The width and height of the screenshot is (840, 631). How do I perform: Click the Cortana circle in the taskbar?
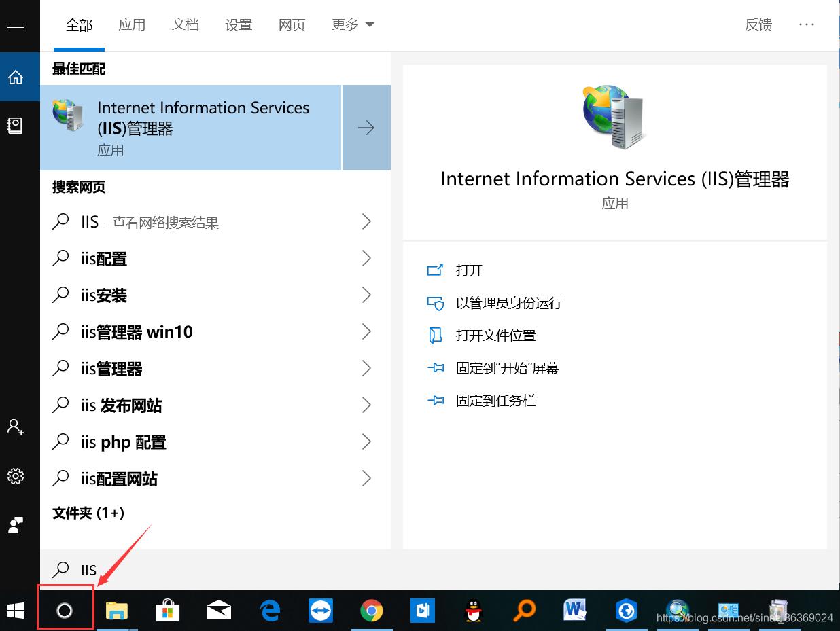[x=65, y=609]
